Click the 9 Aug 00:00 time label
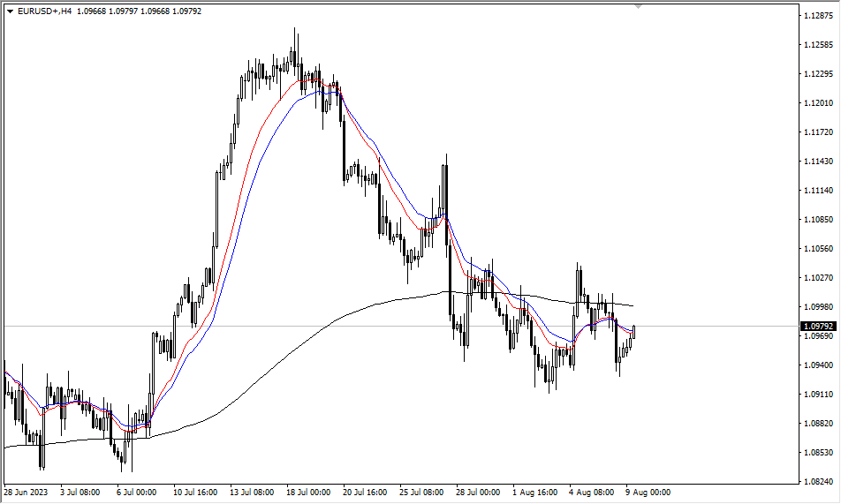 [x=650, y=492]
